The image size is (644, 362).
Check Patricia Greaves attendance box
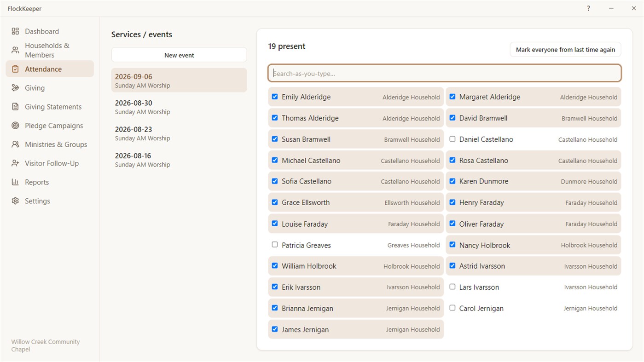click(x=275, y=245)
